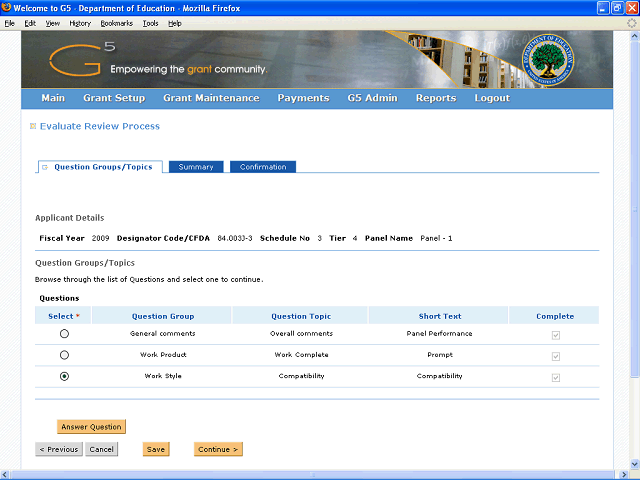This screenshot has height=480, width=640.
Task: Go to the Confirmation tab
Action: pyautogui.click(x=262, y=167)
